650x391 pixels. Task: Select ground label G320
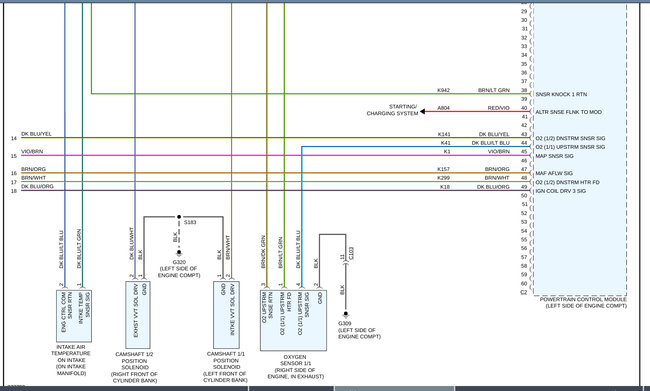coord(179,262)
